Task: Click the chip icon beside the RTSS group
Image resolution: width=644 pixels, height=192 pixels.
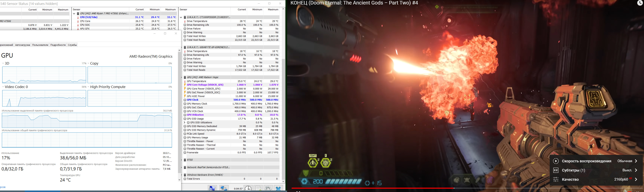Action: [x=185, y=160]
